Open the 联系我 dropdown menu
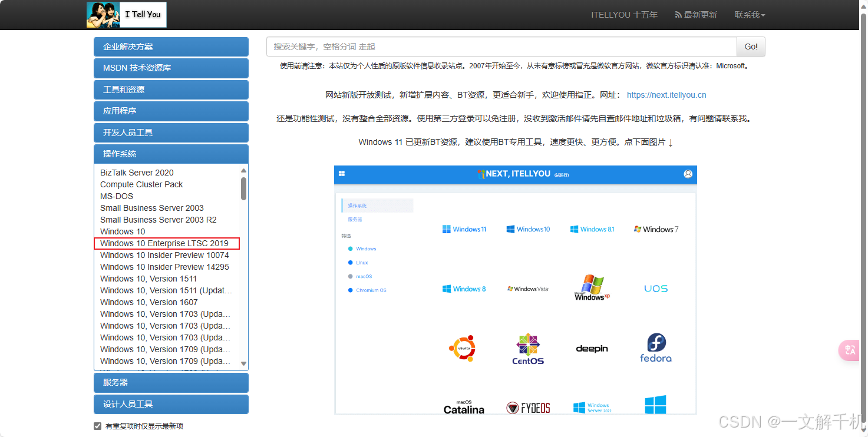Image resolution: width=868 pixels, height=437 pixels. (x=749, y=15)
